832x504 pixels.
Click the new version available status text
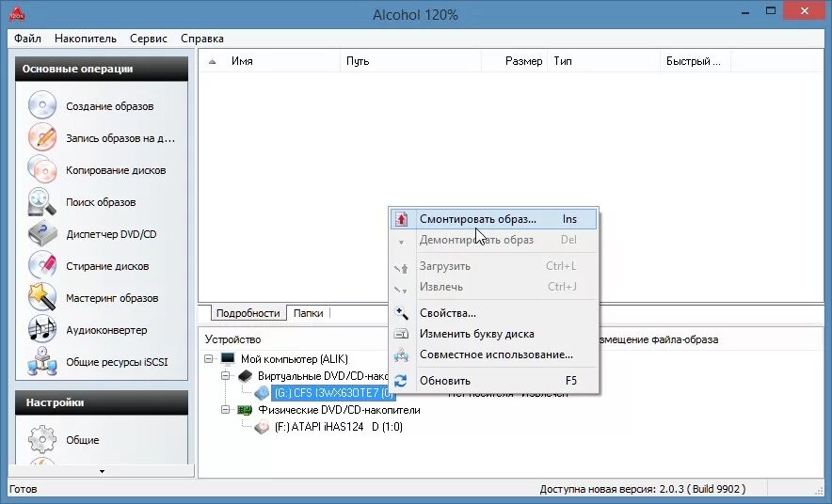(643, 489)
